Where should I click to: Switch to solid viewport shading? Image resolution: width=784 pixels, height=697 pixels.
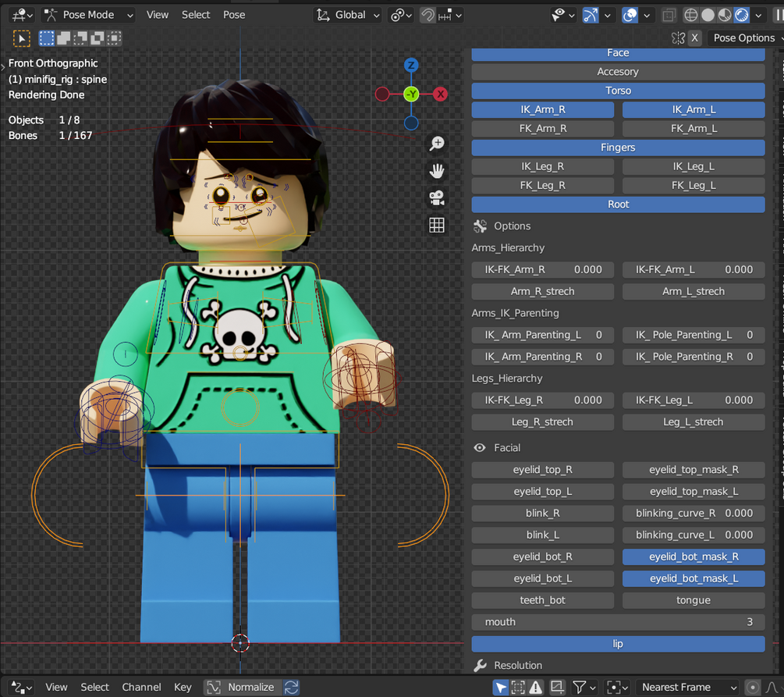(708, 16)
